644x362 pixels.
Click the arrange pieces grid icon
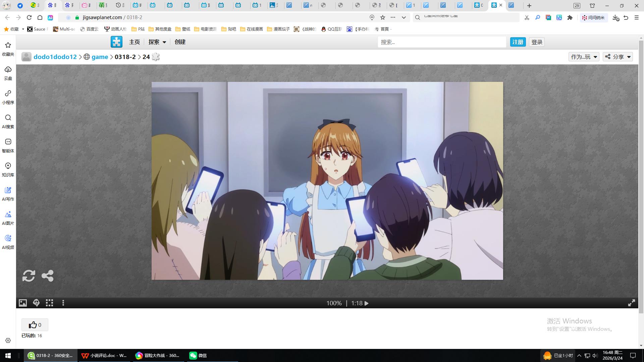point(50,303)
